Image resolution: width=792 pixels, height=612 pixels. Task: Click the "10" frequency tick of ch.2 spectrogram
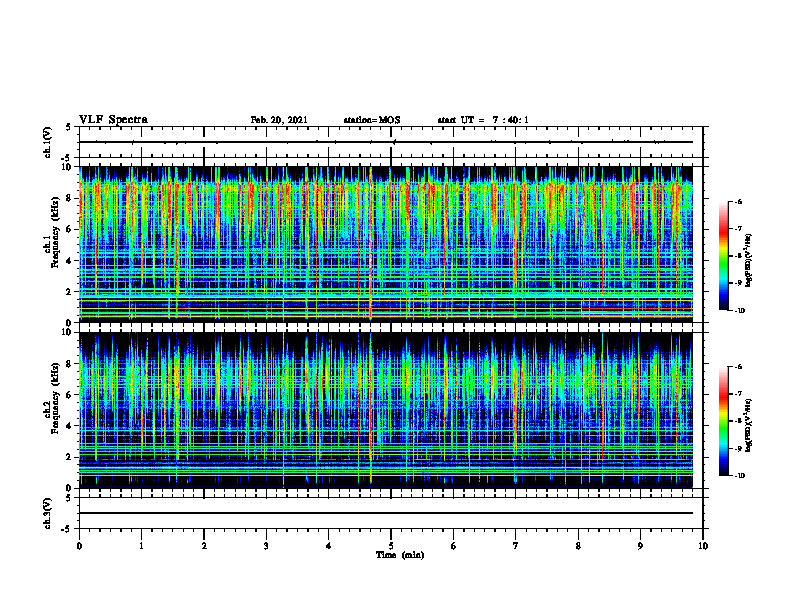[67, 332]
